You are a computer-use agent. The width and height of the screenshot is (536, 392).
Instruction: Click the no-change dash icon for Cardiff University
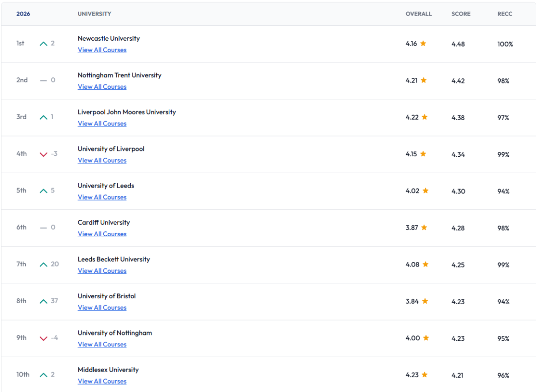click(43, 228)
